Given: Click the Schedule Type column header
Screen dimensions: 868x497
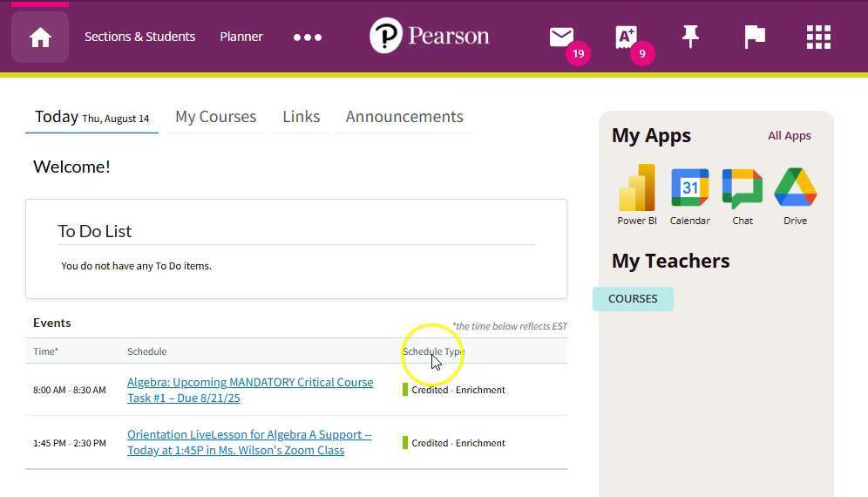Looking at the screenshot, I should 433,351.
